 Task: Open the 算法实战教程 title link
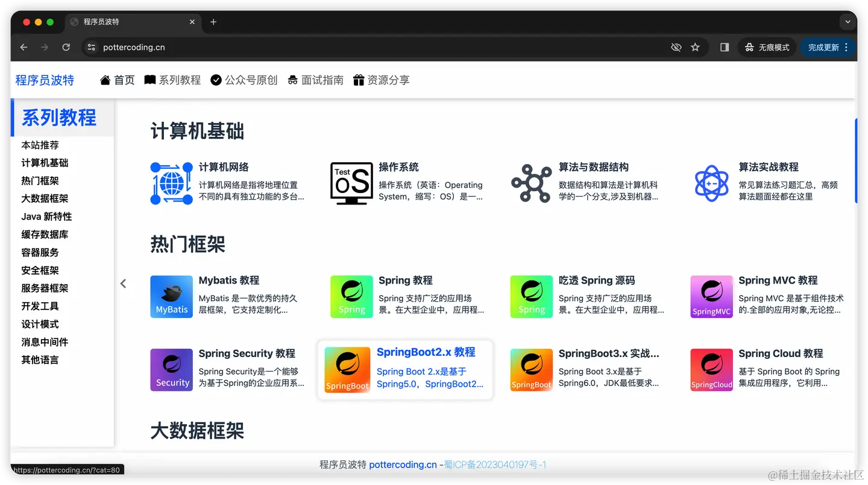coord(769,167)
